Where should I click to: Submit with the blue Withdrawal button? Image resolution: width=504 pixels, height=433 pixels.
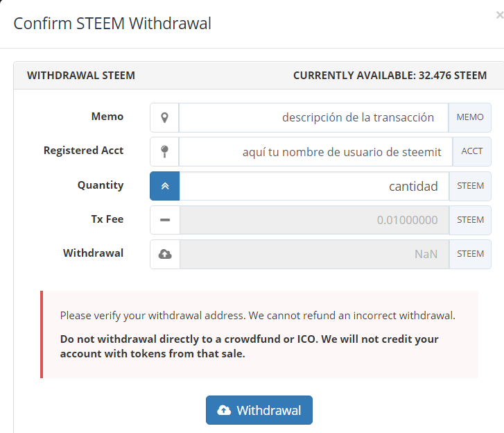point(259,410)
